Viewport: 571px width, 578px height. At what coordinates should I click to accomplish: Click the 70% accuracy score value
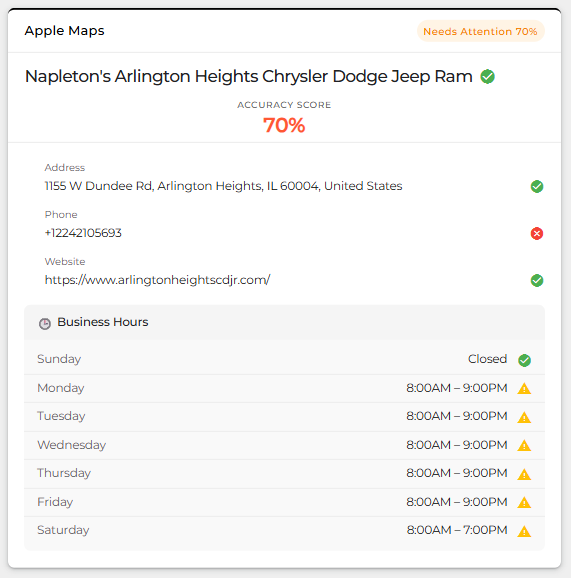tap(284, 125)
